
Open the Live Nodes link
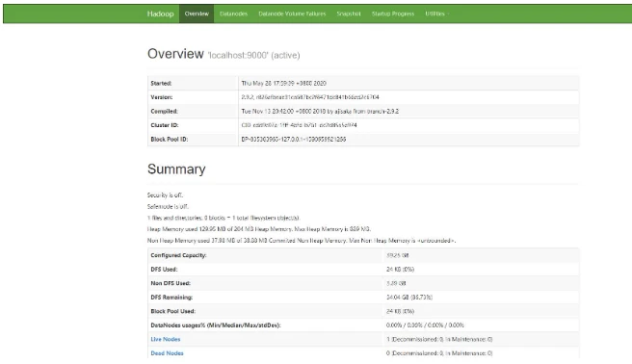pos(166,339)
